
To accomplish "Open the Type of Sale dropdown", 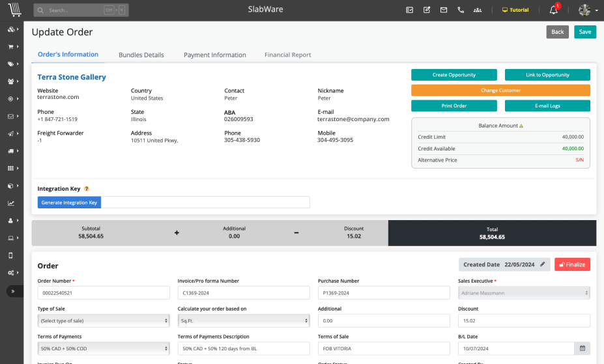I will [x=104, y=320].
